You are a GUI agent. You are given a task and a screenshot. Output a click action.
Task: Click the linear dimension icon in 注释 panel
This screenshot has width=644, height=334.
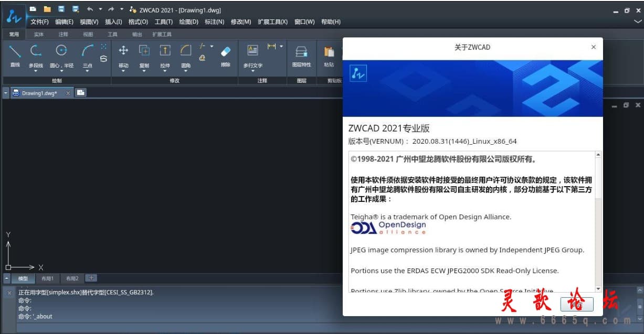(271, 46)
